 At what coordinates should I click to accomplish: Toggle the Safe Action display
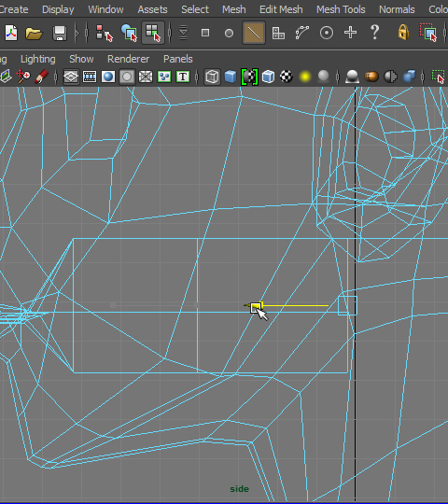[164, 77]
